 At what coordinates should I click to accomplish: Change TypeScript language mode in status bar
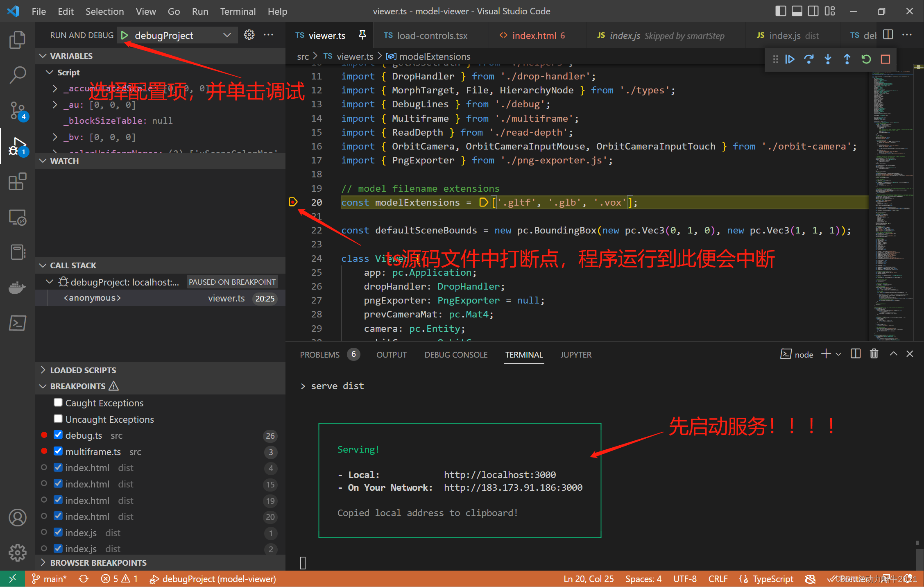772,579
